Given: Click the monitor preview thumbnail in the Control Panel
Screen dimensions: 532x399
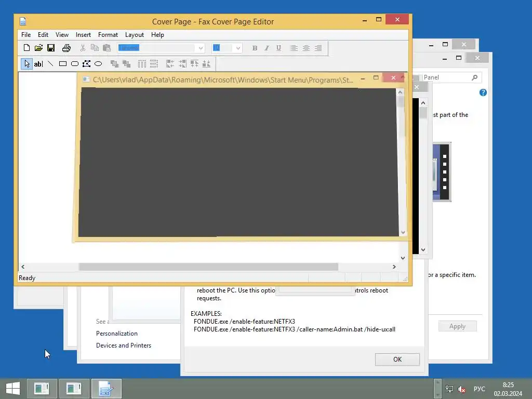Looking at the screenshot, I should tap(442, 172).
